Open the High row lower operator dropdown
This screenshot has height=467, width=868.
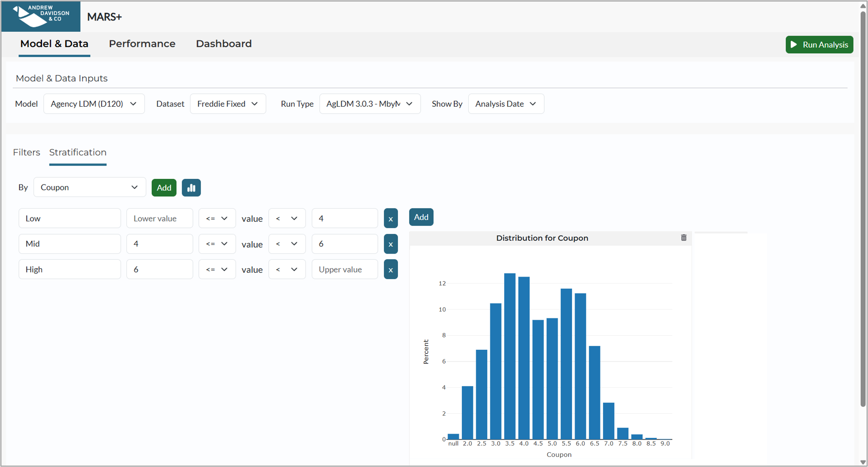point(217,269)
